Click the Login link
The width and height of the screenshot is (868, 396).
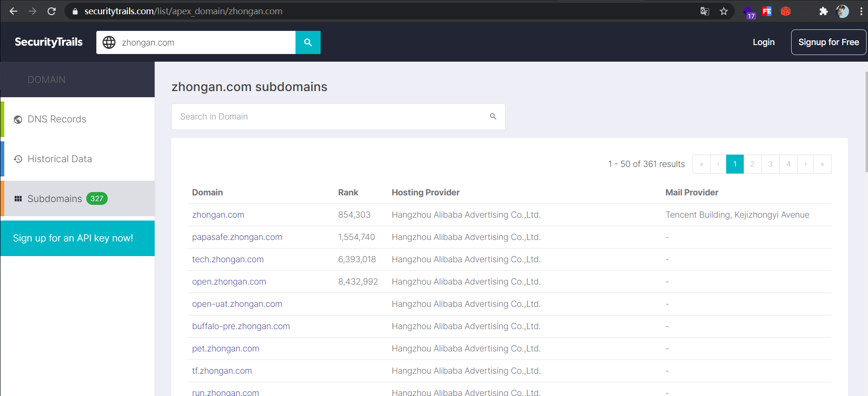[x=764, y=42]
